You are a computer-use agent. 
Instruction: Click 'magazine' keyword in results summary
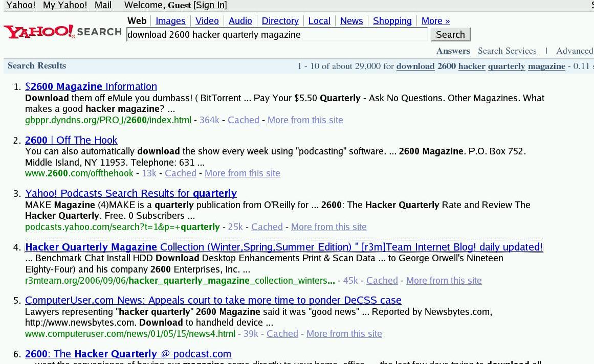546,66
